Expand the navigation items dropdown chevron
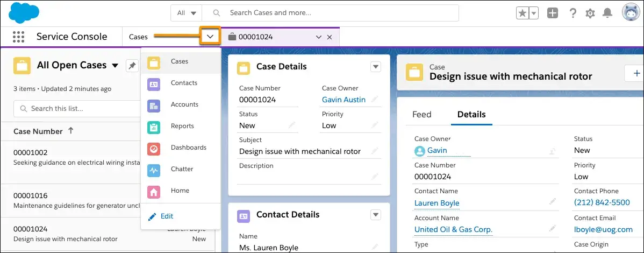This screenshot has height=253, width=644. (x=210, y=37)
